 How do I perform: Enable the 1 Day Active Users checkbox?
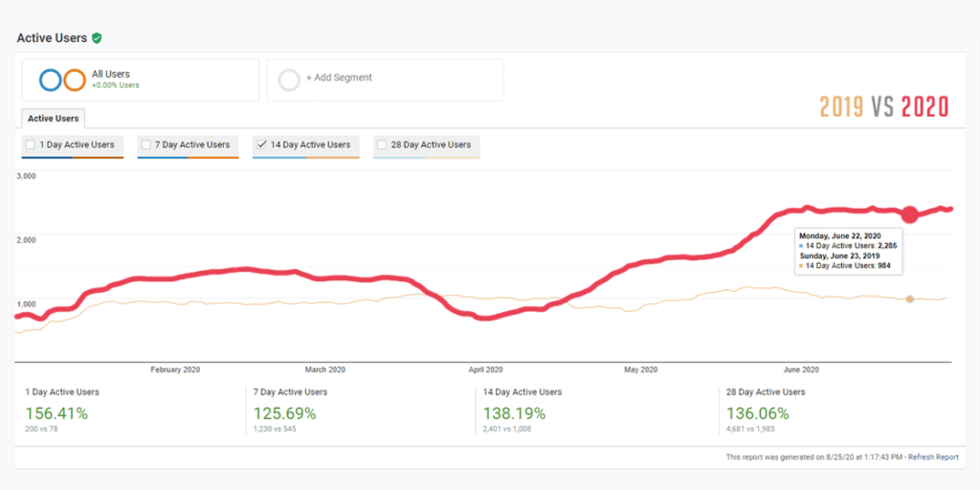tap(32, 145)
